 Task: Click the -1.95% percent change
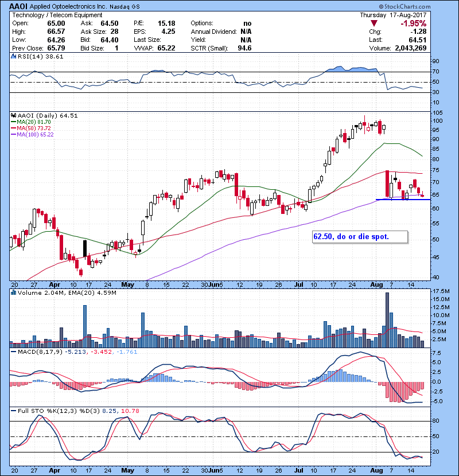point(414,24)
